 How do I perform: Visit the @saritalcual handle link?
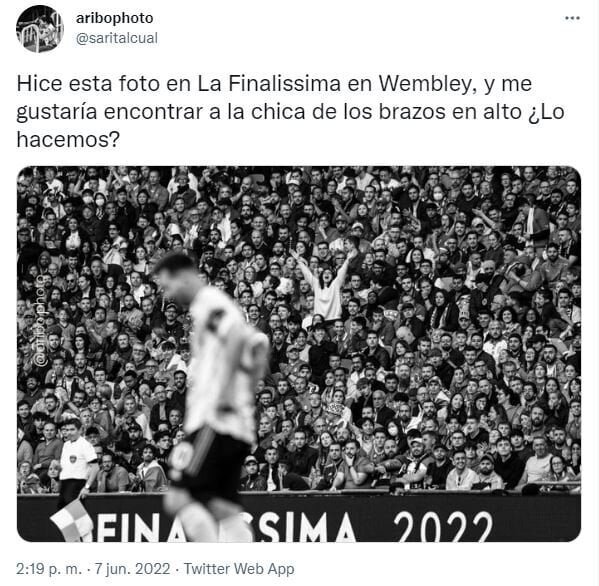pyautogui.click(x=117, y=38)
